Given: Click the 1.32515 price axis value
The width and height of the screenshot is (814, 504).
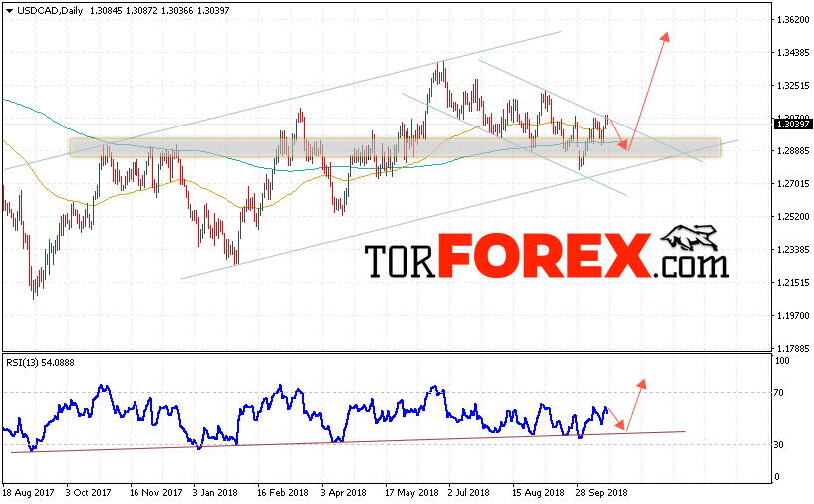Looking at the screenshot, I should 793,85.
